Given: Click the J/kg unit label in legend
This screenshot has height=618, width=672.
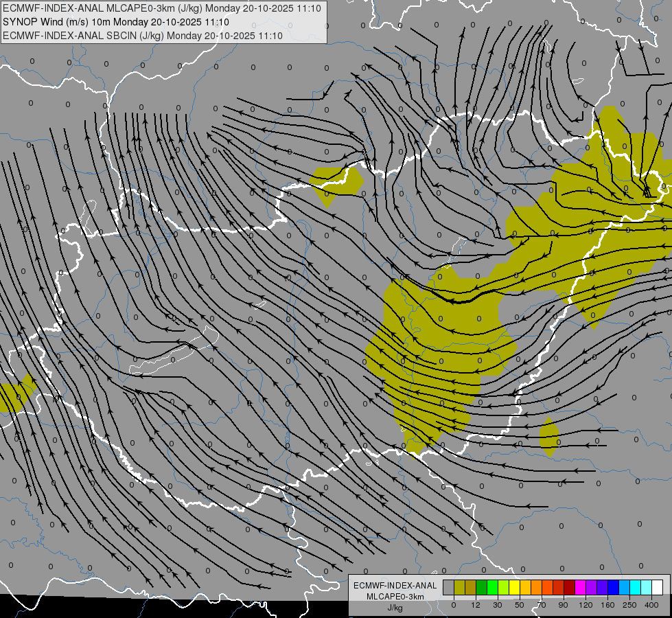Looking at the screenshot, I should (x=395, y=608).
